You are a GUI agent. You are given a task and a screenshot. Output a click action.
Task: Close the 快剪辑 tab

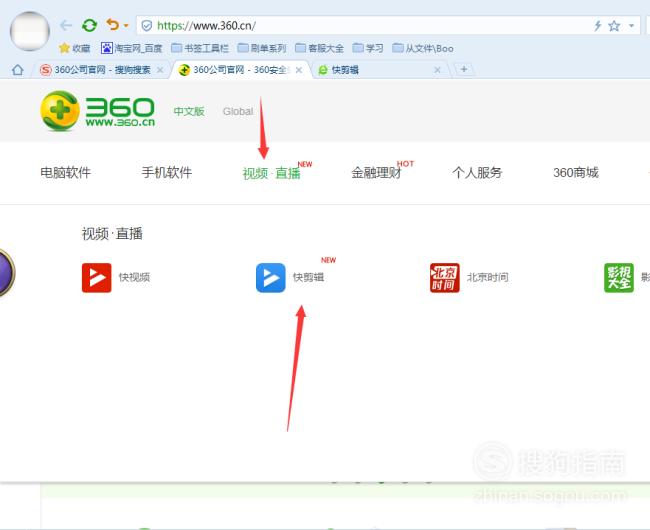(437, 70)
